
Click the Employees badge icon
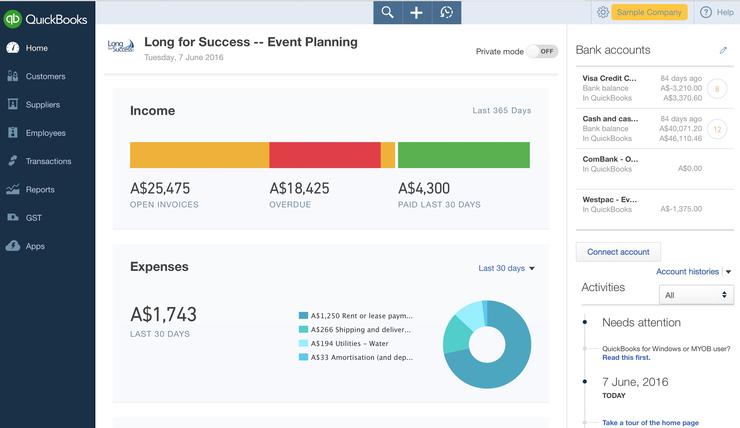pos(13,133)
